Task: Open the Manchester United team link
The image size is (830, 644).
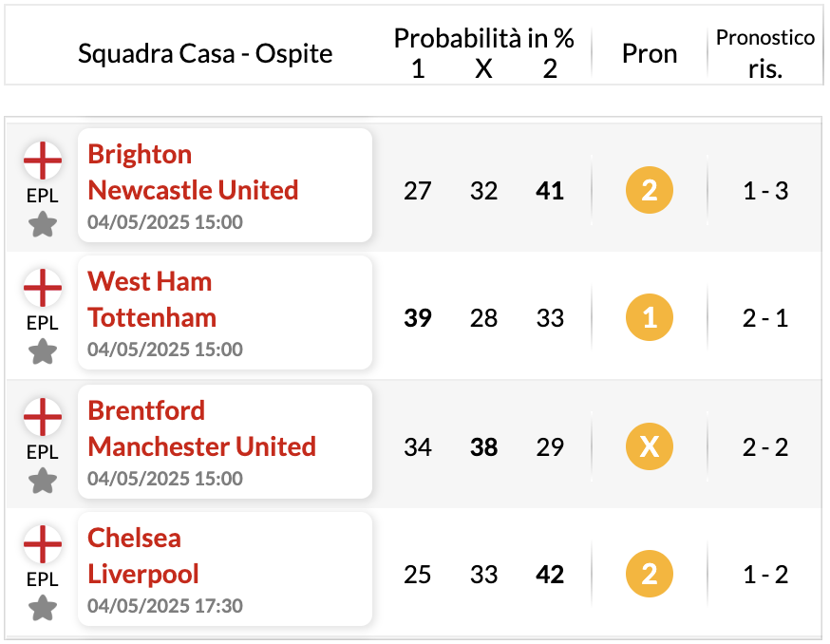Action: tap(201, 446)
